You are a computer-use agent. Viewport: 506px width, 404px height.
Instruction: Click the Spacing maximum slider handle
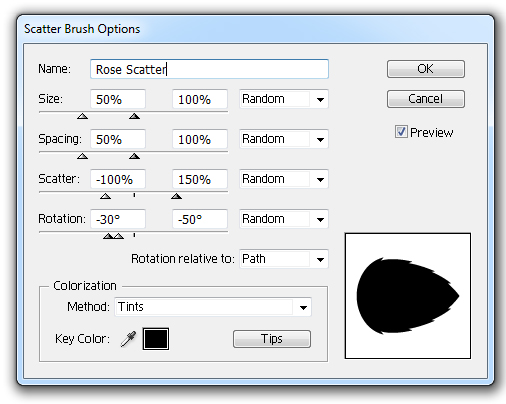(134, 156)
